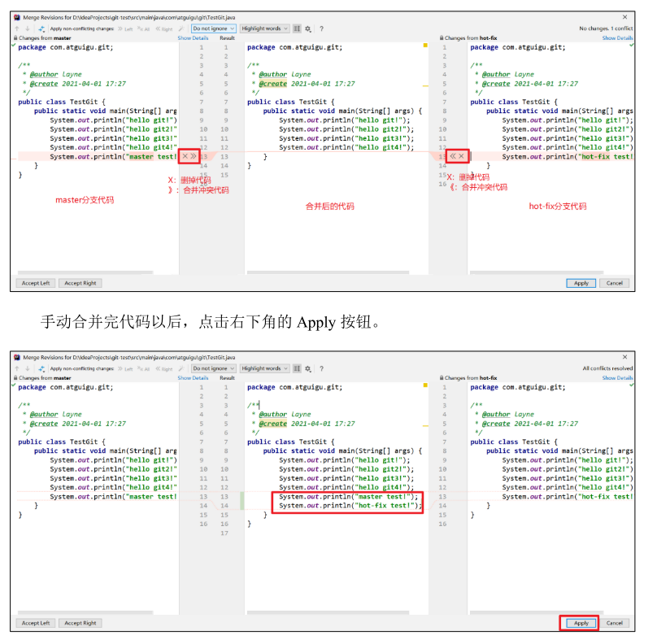Toggle synchronize scrolling in 1-conflict dialog
Image resolution: width=670 pixels, height=644 pixels.
tap(297, 28)
